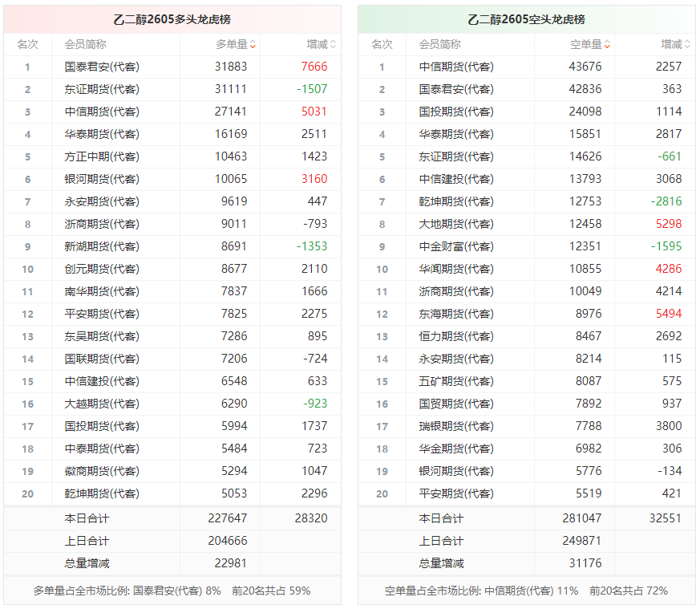Image resolution: width=700 pixels, height=609 pixels.
Task: Click 东海期货(代客) member name
Action: tap(456, 314)
